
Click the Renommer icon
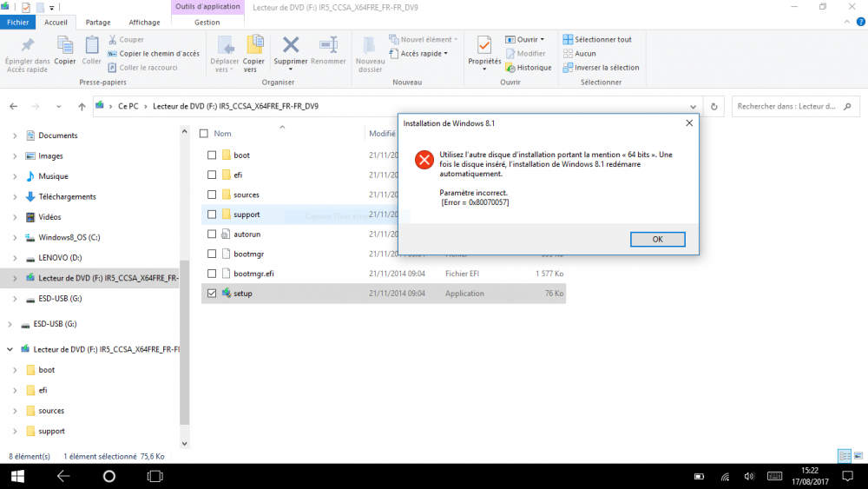tap(328, 45)
